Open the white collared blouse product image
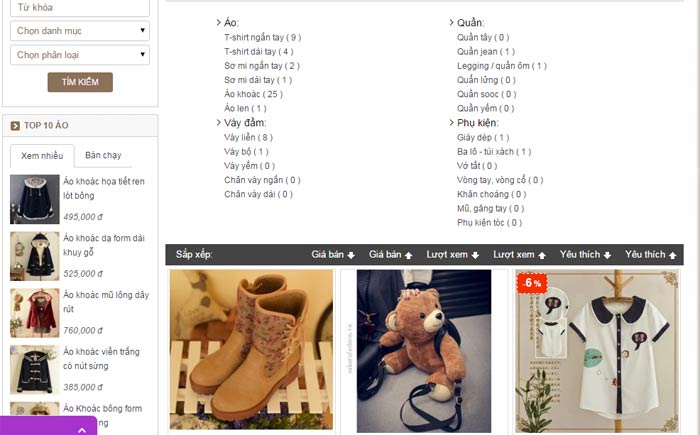Screen dimensions: 700x435 (x=597, y=351)
